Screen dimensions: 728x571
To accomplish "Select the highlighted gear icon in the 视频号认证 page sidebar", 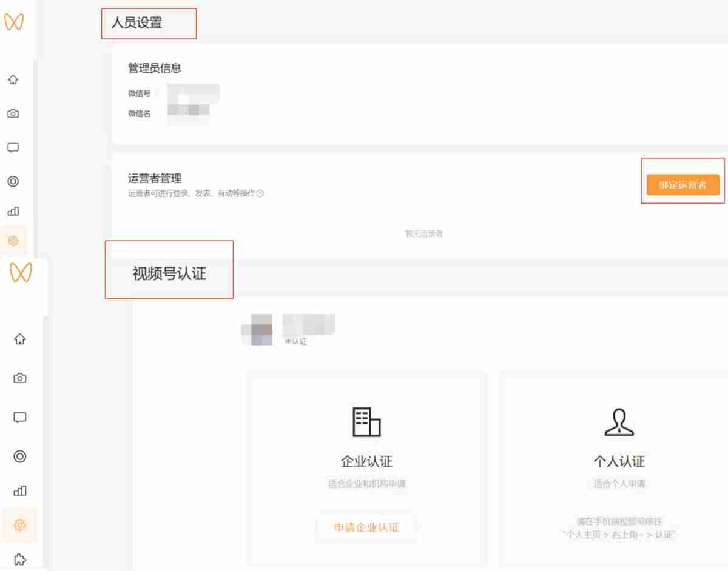I will (x=20, y=525).
